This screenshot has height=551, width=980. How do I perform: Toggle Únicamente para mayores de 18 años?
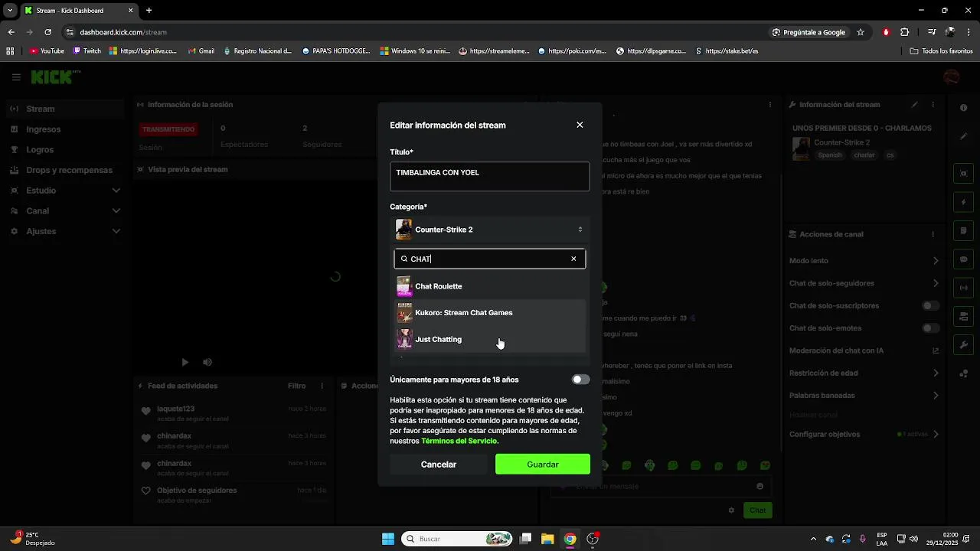click(x=581, y=380)
